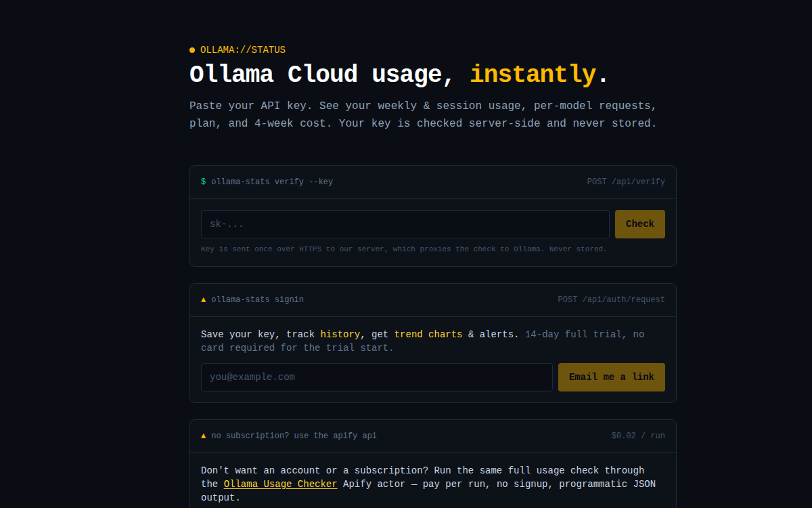
Task: Click the Key is sent once over HTTPS note
Action: pos(404,249)
